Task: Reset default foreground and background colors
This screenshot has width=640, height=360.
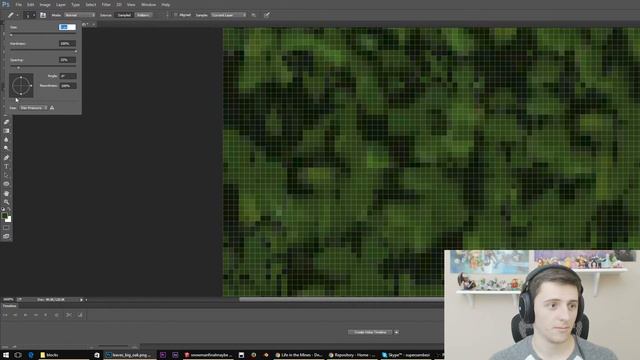Action: point(3,209)
